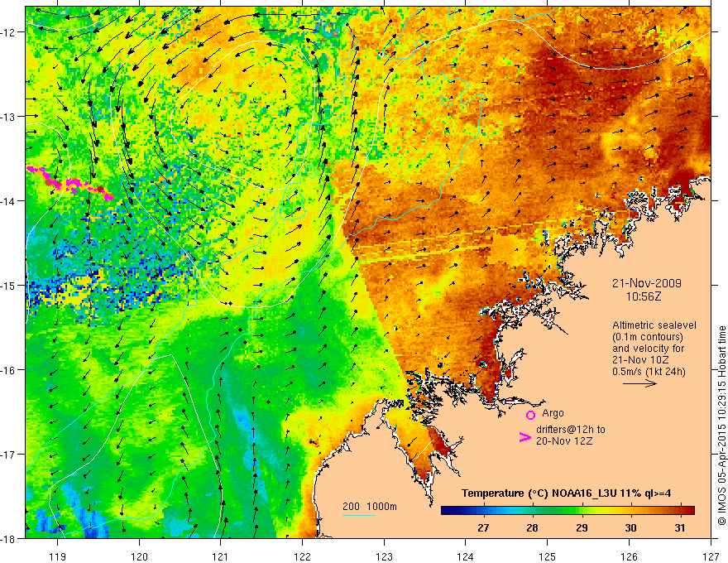The width and height of the screenshot is (728, 563).
Task: Click the 'drifters@12h to' legend label
Action: pos(571,430)
